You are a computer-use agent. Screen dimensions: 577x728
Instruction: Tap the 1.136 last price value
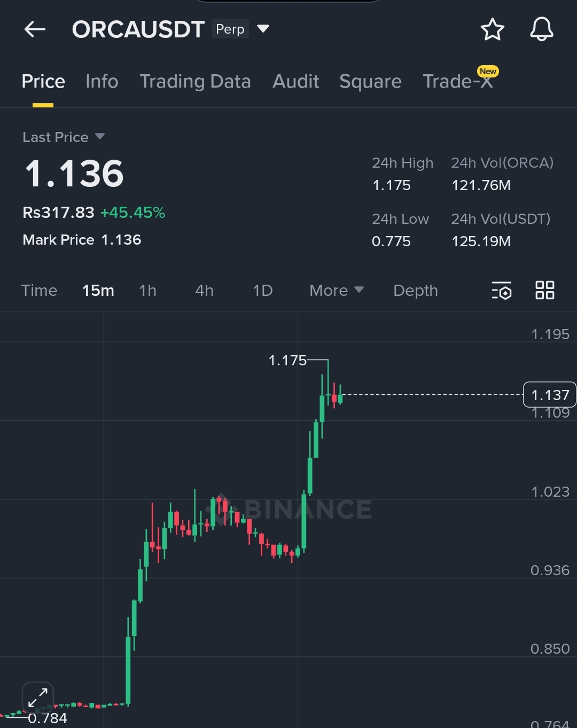coord(74,174)
